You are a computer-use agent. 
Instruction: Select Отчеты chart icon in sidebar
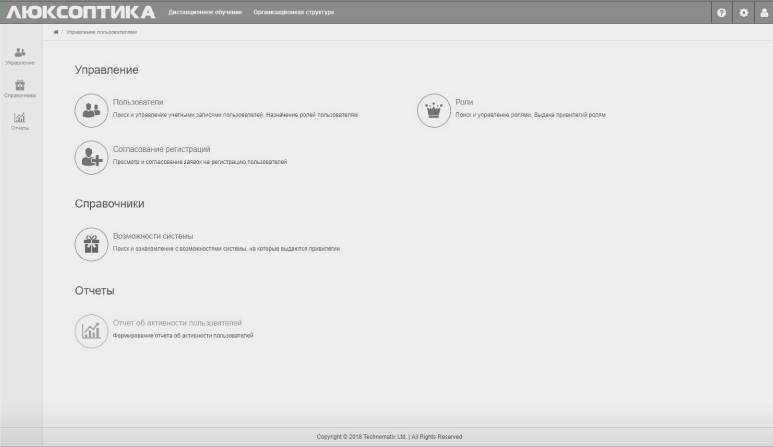coord(20,117)
